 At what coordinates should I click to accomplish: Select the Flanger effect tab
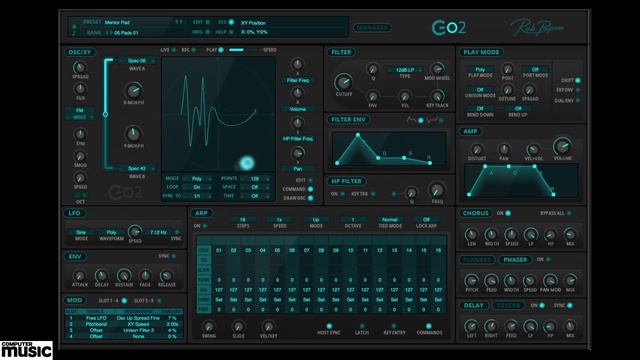(477, 260)
